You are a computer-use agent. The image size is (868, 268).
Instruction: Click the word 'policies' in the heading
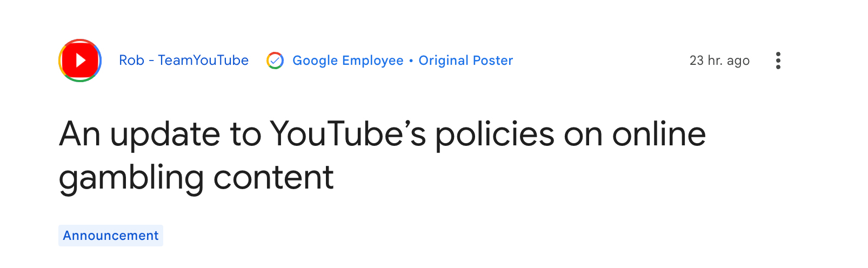click(495, 135)
